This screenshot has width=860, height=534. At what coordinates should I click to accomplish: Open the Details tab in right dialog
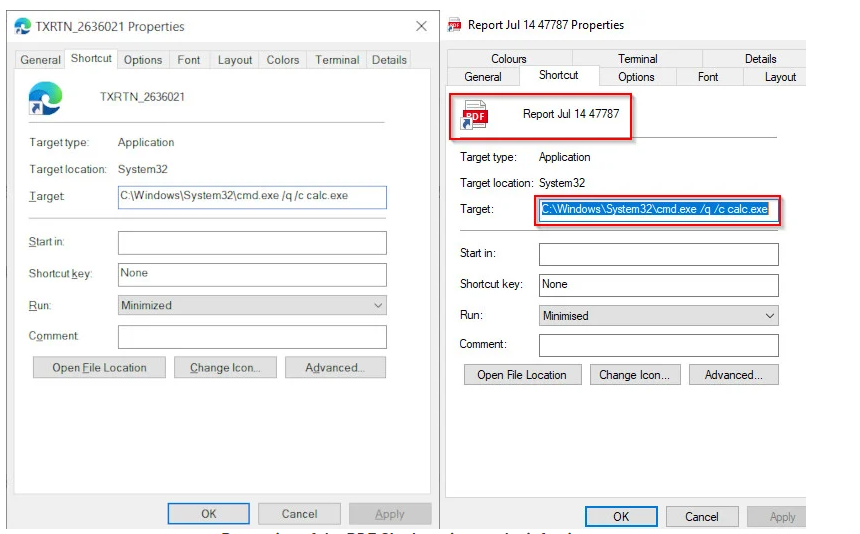click(x=760, y=59)
